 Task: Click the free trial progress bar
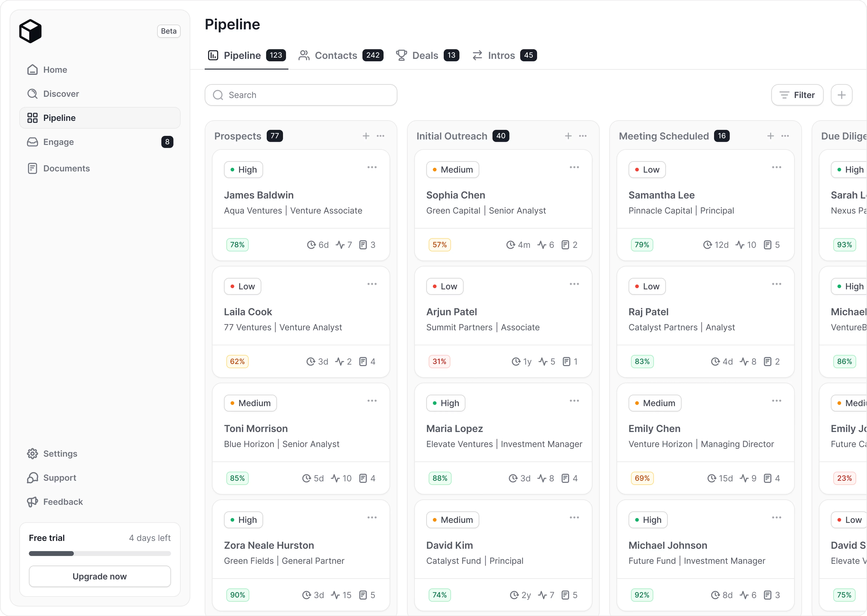tap(100, 553)
